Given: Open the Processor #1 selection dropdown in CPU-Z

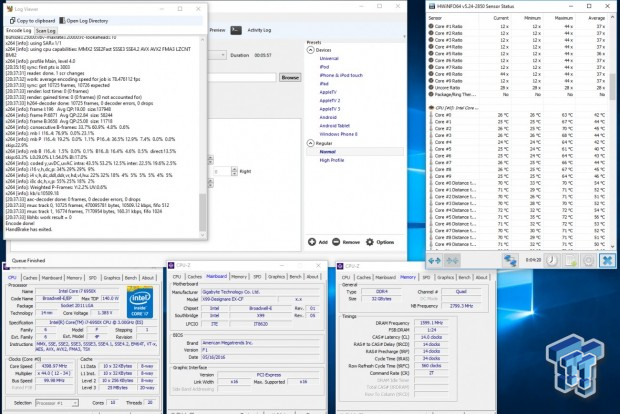Looking at the screenshot, I should coord(57,403).
